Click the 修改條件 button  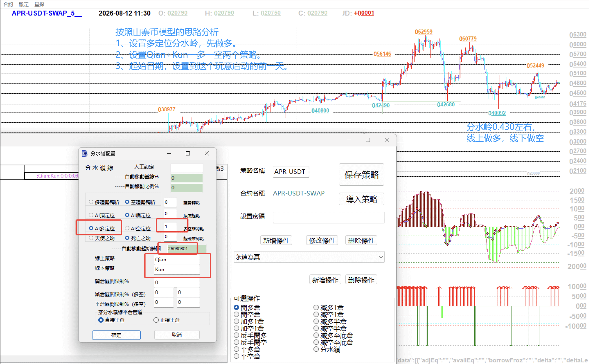[322, 240]
